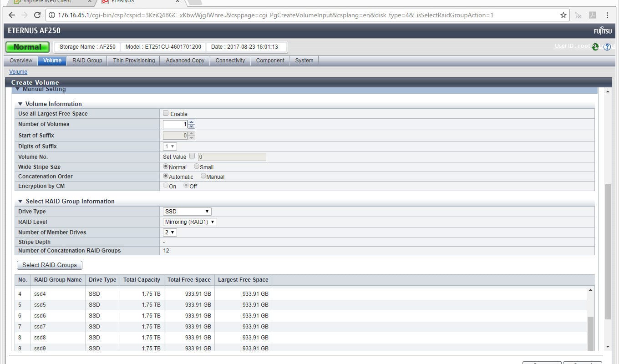
Task: Open the Drive Type SSD dropdown
Action: tap(187, 212)
